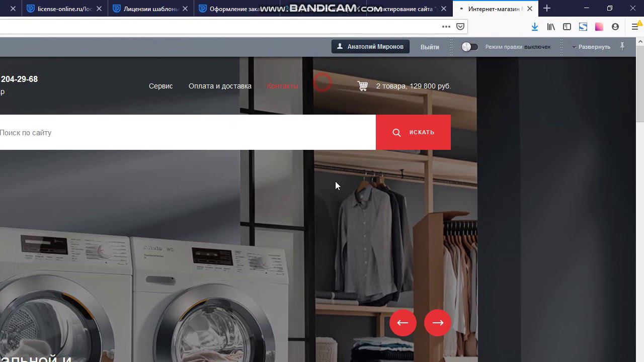Switch to license-online.ru tab

pos(64,9)
